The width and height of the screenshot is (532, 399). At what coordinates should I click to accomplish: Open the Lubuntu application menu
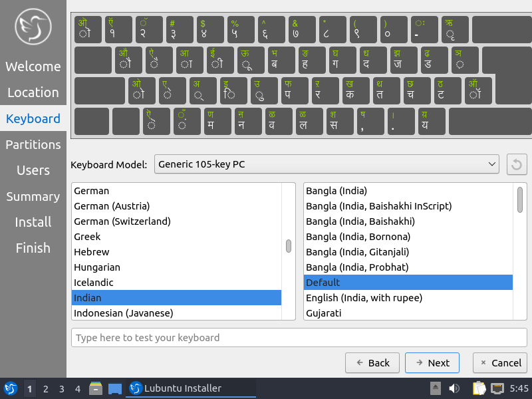(x=10, y=388)
